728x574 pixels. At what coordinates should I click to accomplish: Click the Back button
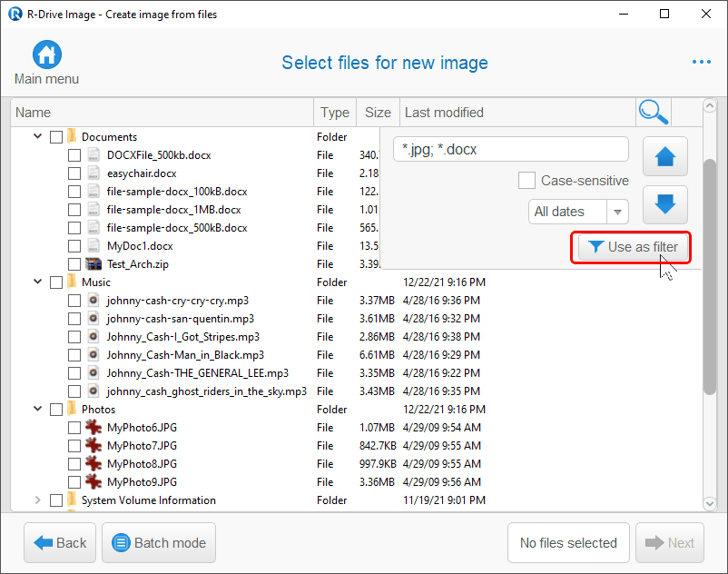click(60, 542)
